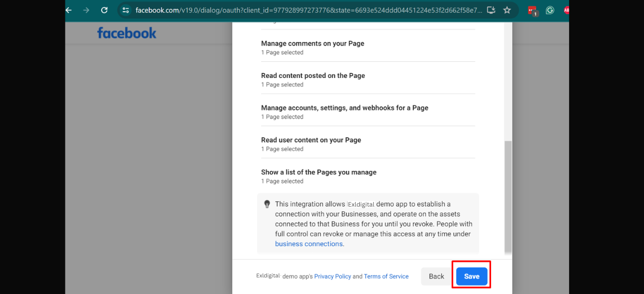Open site information icon in address bar
Viewport: 644px width, 294px height.
tap(126, 10)
